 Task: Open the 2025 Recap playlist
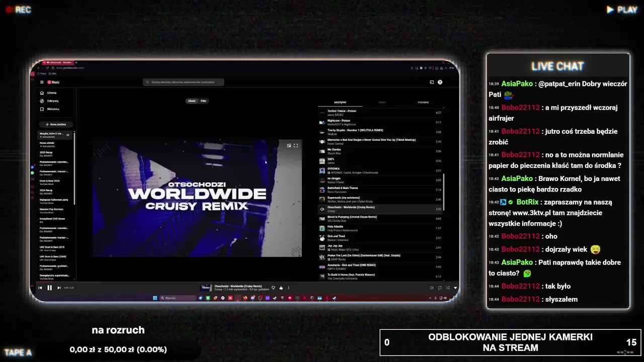[55, 154]
